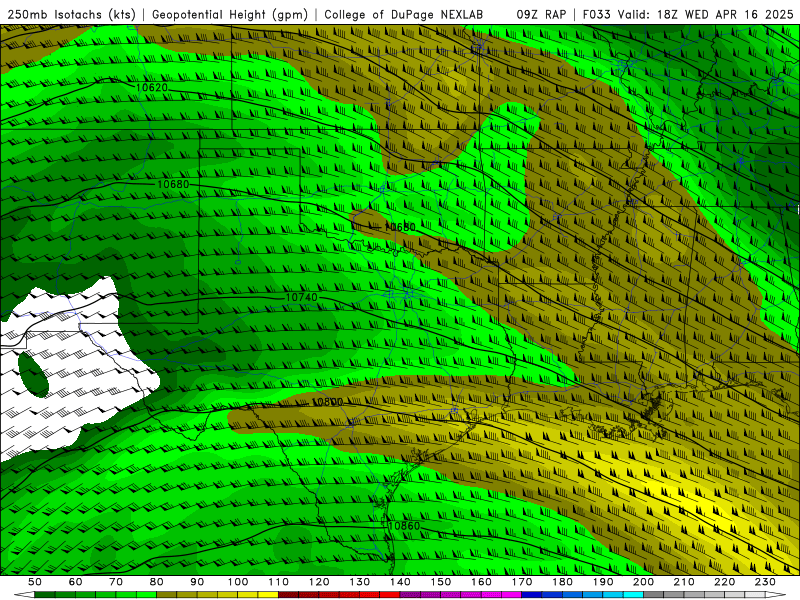Click the 70 label on the color scale
Viewport: 800px width, 600px height.
click(116, 582)
